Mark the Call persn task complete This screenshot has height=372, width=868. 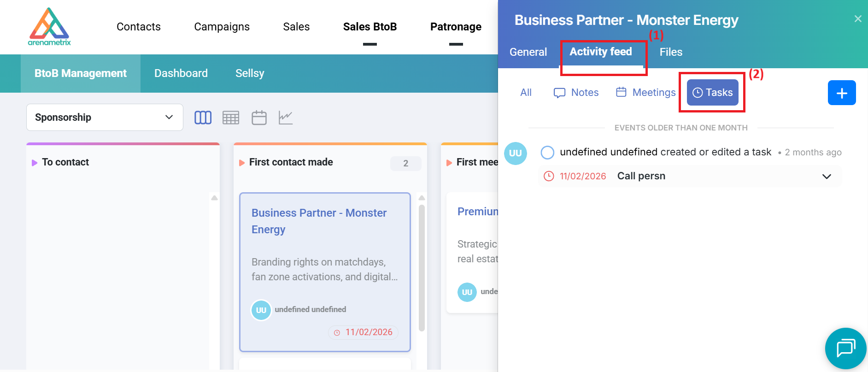(547, 153)
